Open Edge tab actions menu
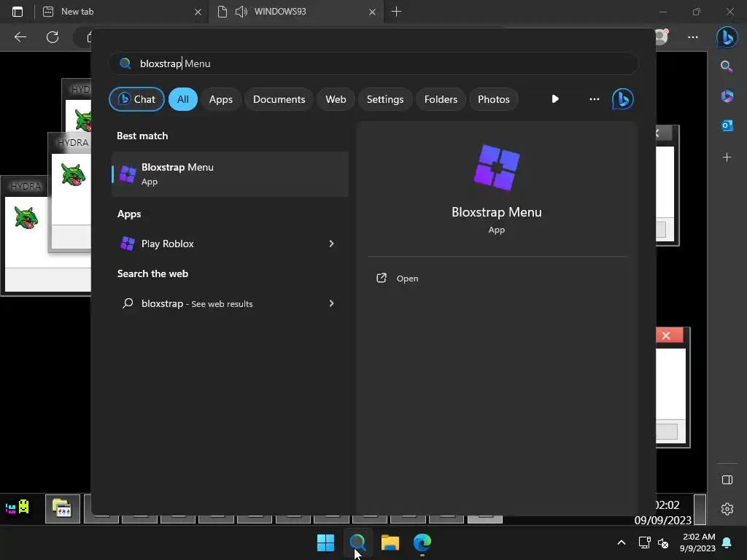747x560 pixels. (x=18, y=12)
